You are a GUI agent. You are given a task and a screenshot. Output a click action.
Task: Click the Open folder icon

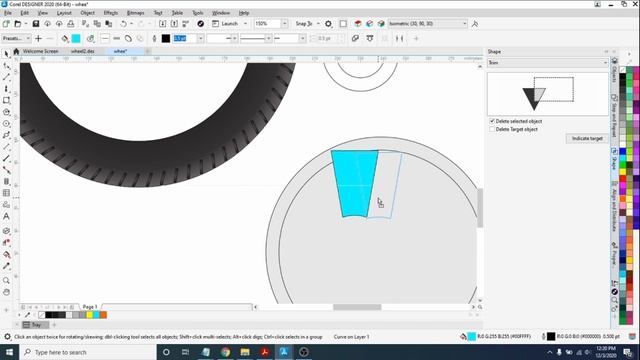point(18,24)
